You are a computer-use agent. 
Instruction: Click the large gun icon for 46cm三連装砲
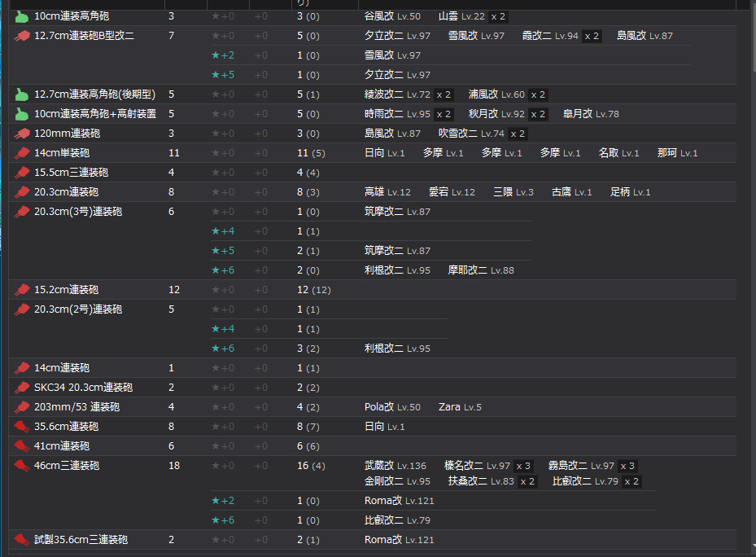click(22, 466)
